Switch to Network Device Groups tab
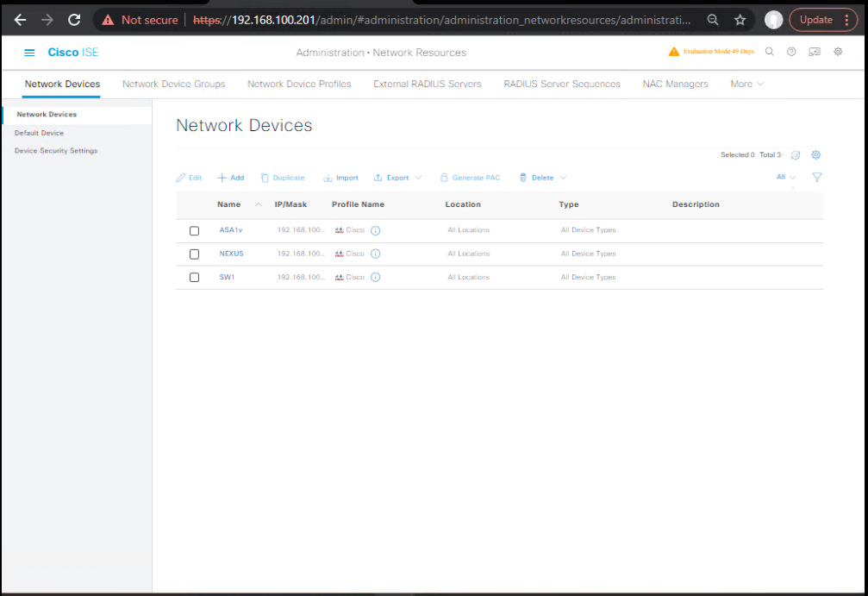 174,85
